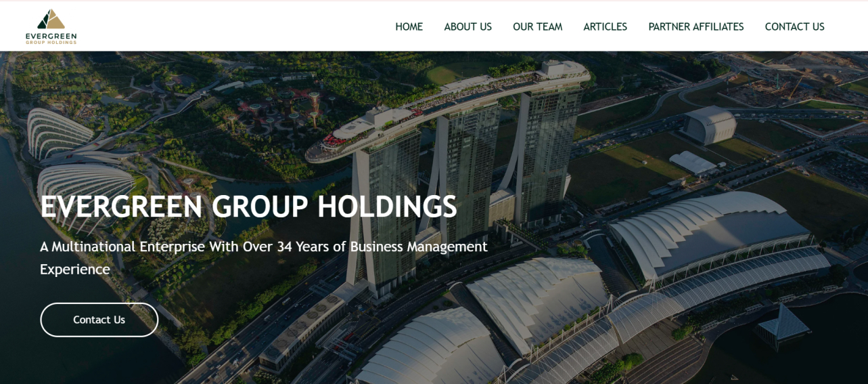This screenshot has width=868, height=384.
Task: Click the '34 Years of Business Management' tagline
Action: coord(382,247)
